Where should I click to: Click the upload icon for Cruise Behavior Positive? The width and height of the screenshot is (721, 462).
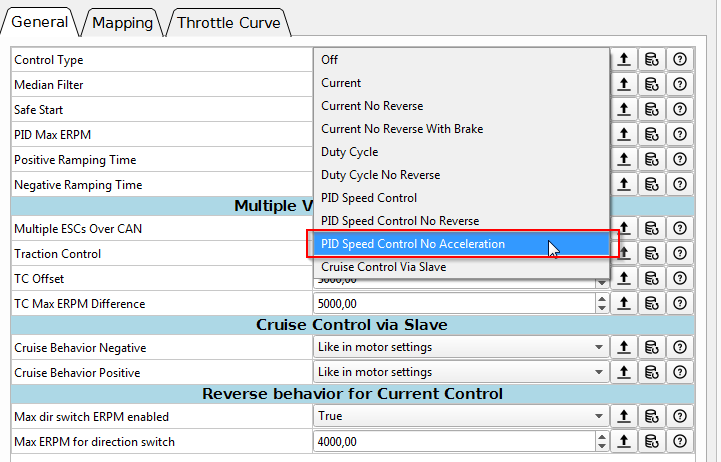(x=624, y=372)
